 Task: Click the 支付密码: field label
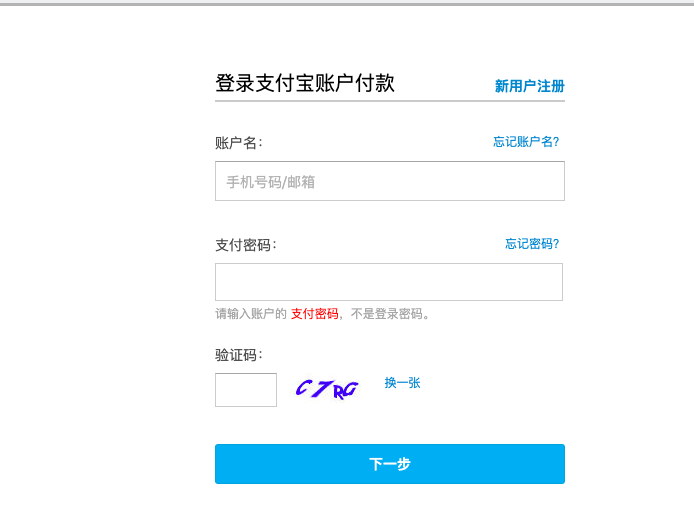pyautogui.click(x=245, y=245)
